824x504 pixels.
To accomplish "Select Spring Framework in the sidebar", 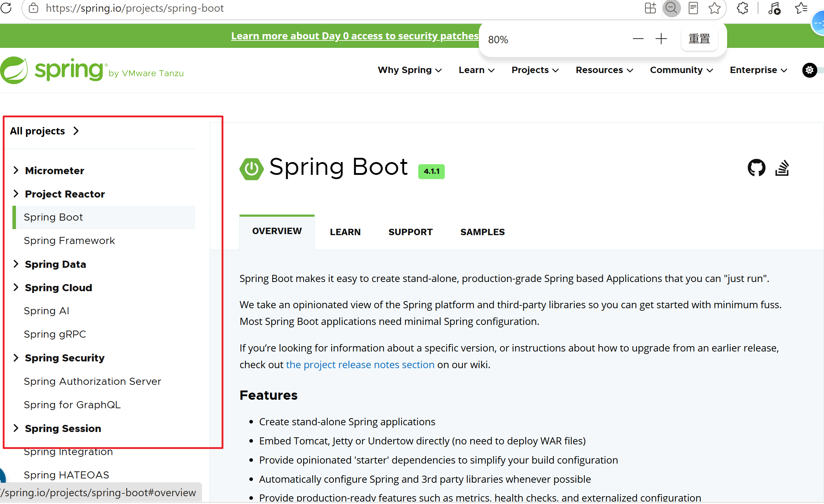I will (x=69, y=241).
